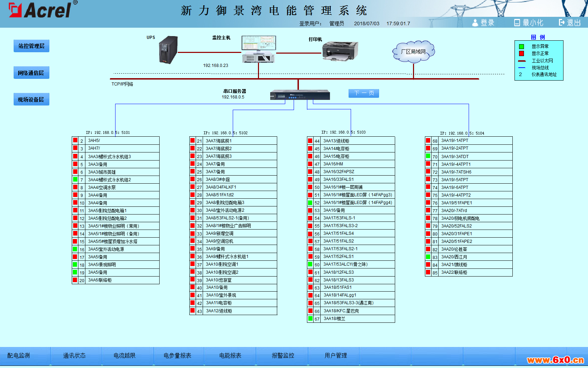Select row 3AA8/34FALKF1

233,187
